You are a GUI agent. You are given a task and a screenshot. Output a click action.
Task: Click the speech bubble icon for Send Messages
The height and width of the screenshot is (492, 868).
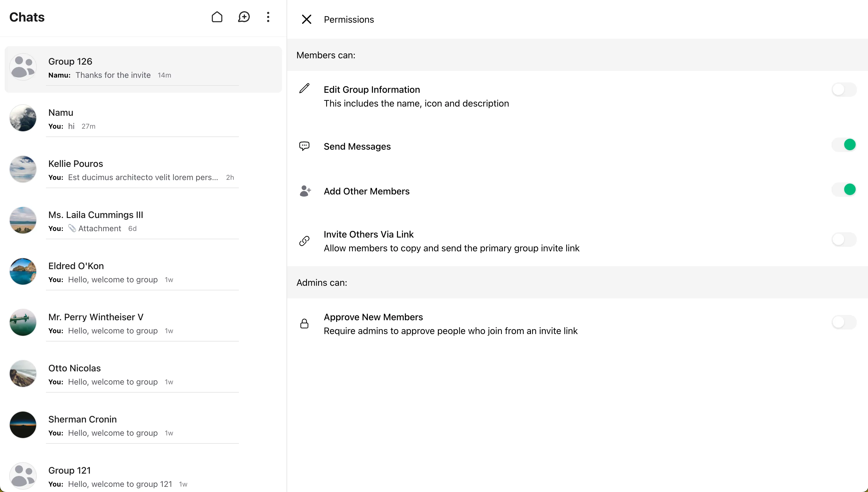coord(304,146)
